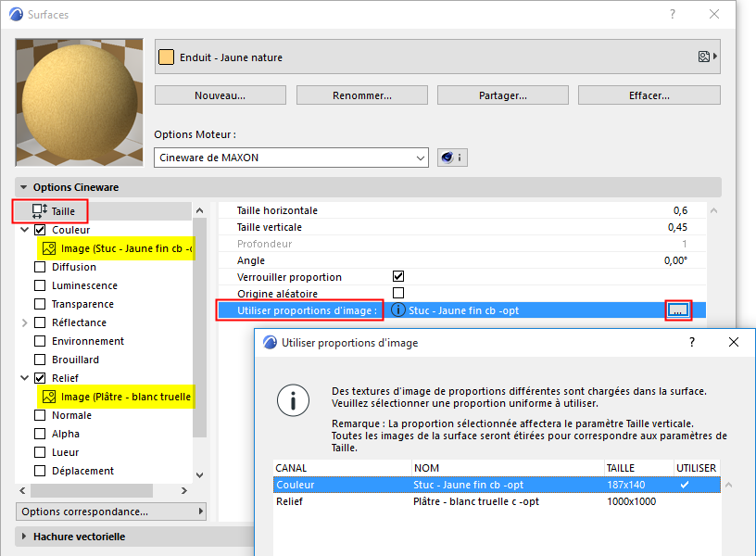This screenshot has height=556, width=756.
Task: Close the Utiliser proportions d'image dialog
Action: pos(734,342)
